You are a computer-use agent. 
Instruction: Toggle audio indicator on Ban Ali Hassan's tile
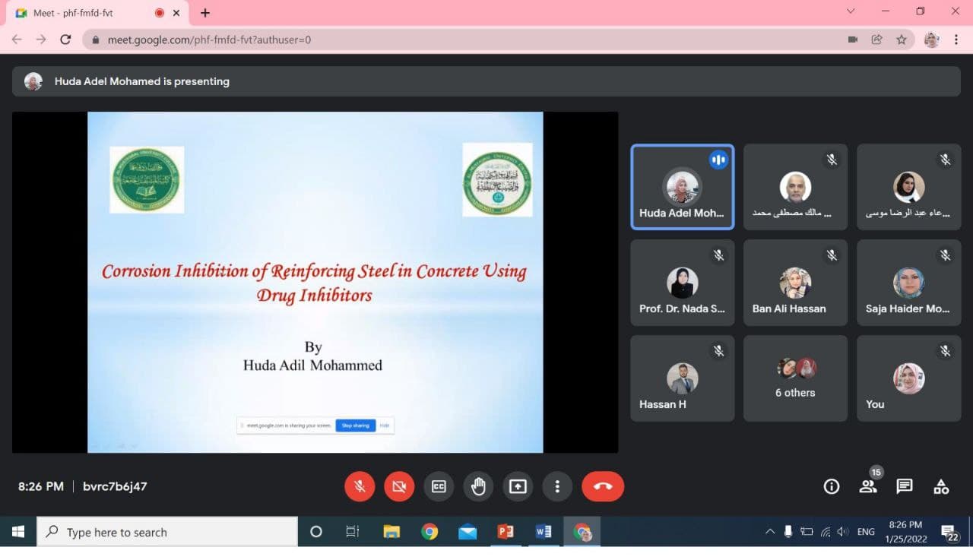pos(831,255)
